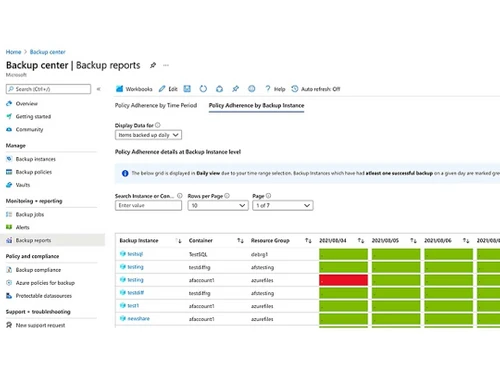The width and height of the screenshot is (500, 375).
Task: Click the TestSQL container cell
Action: (x=198, y=254)
